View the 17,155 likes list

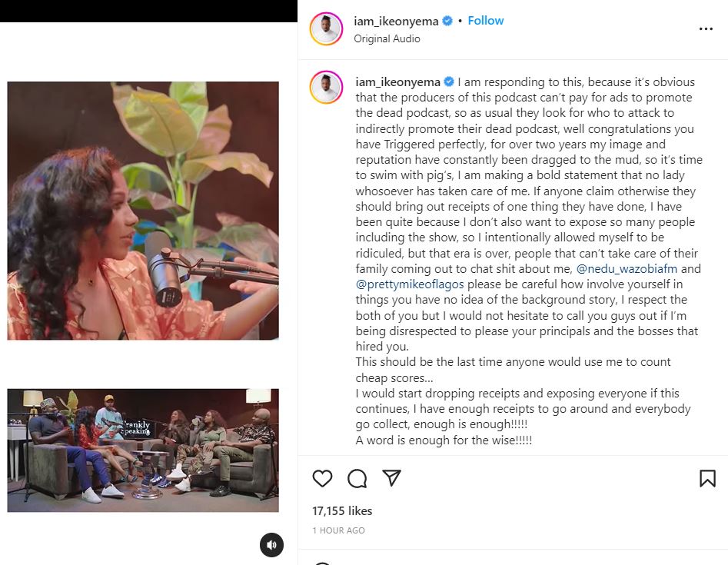(342, 510)
